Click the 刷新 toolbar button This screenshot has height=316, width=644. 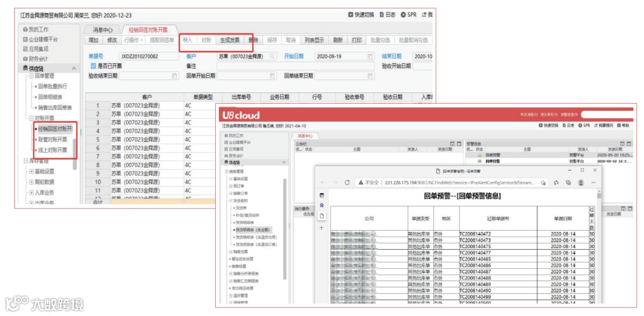tap(338, 41)
